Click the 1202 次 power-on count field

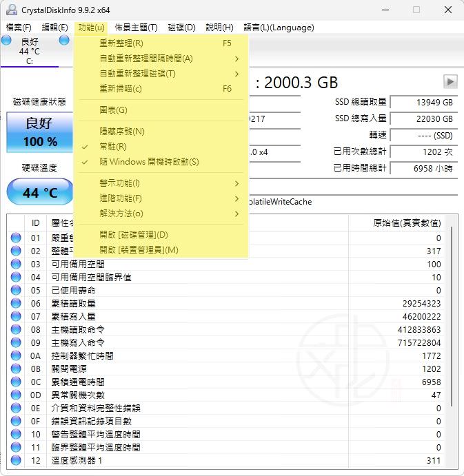click(x=423, y=152)
